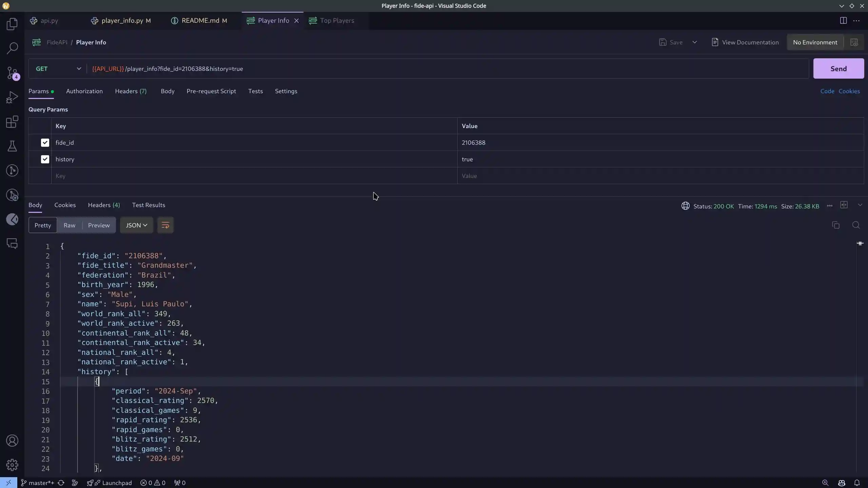The height and width of the screenshot is (488, 868).
Task: Click the format response icon next to JSON
Action: (165, 225)
